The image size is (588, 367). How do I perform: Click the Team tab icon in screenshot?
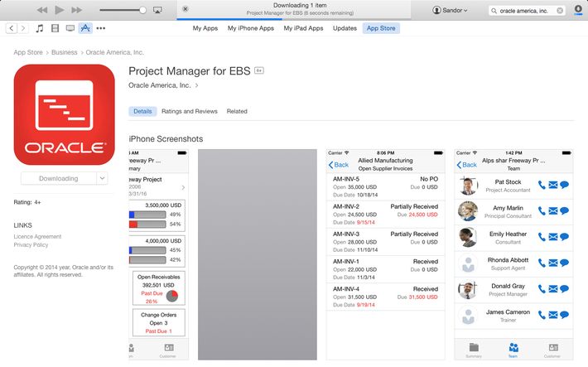tap(513, 350)
